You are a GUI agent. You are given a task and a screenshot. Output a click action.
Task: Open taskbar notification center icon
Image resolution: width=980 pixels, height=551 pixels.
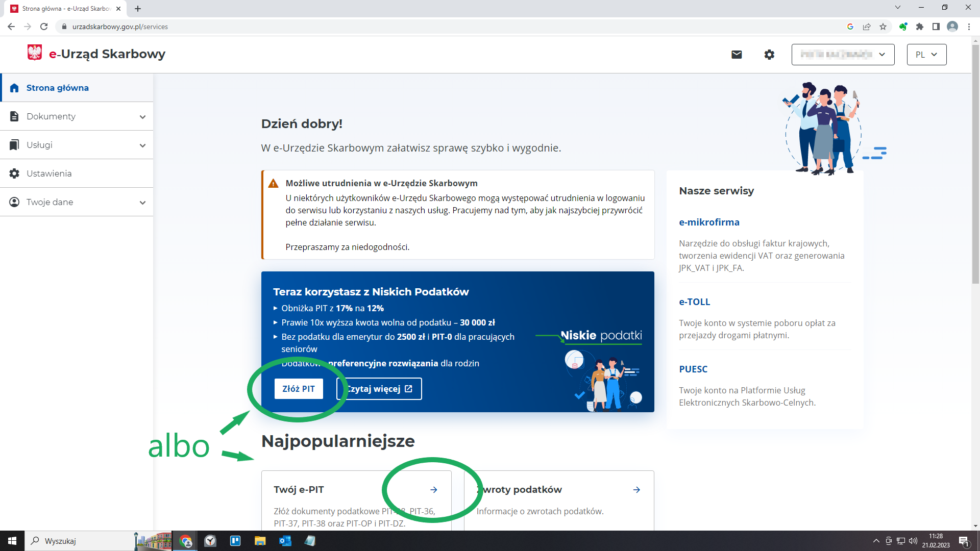(964, 541)
